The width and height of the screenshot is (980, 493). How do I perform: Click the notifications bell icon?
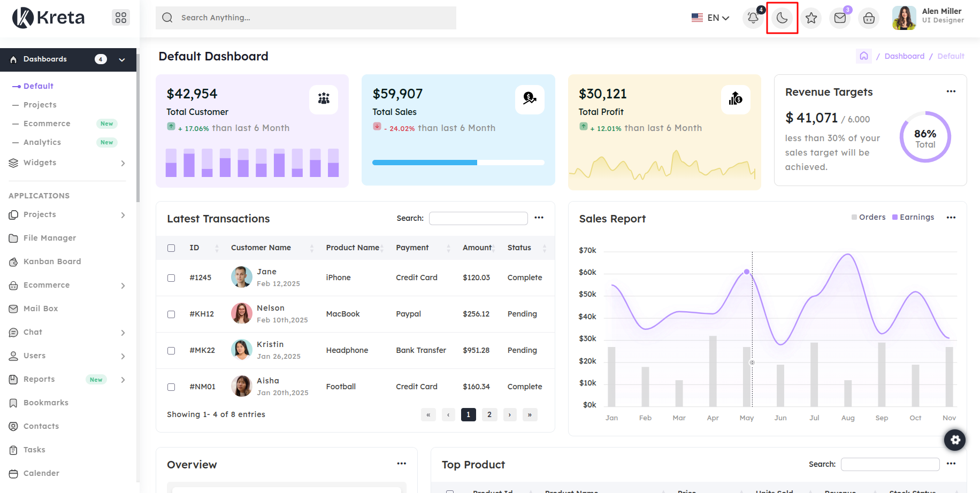[753, 18]
